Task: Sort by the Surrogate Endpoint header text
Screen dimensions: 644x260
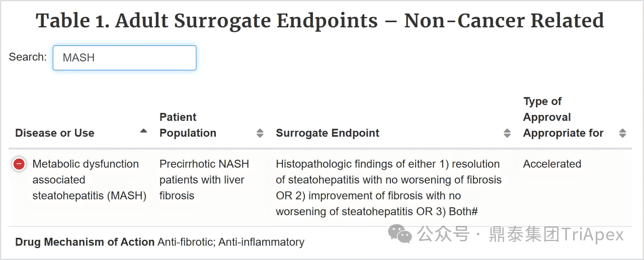Action: pos(328,133)
